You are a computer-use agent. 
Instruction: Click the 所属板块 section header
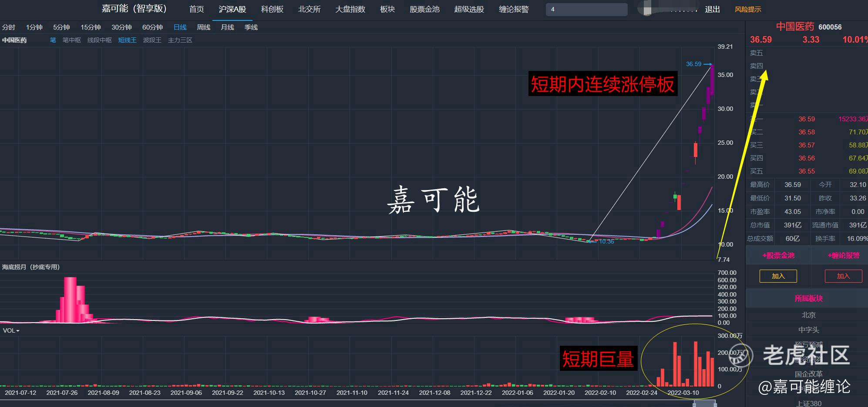pos(808,298)
